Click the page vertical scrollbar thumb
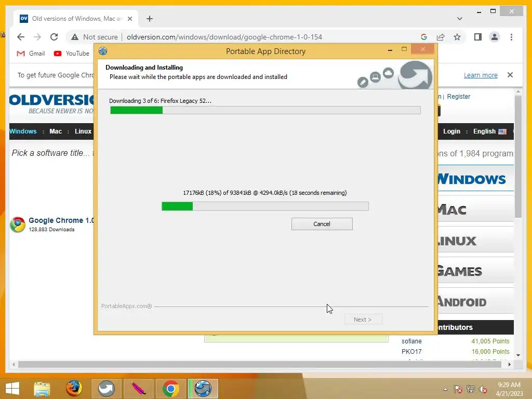The width and height of the screenshot is (532, 399). click(x=518, y=156)
